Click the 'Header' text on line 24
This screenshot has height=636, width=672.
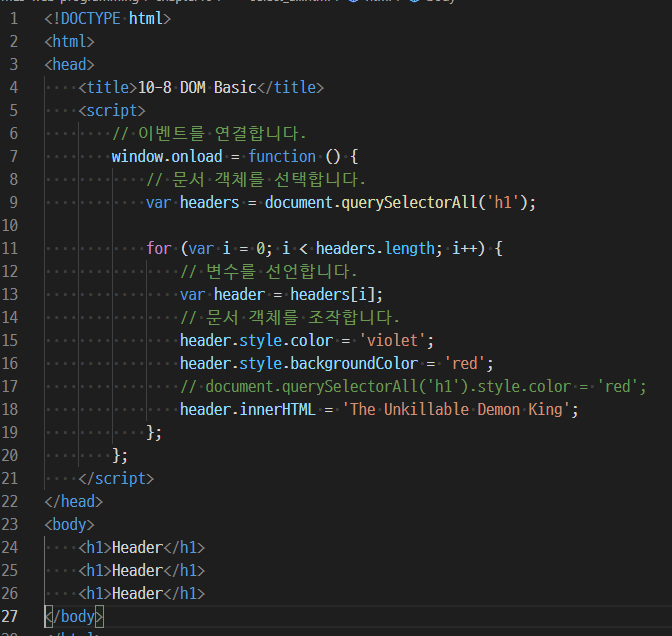137,547
